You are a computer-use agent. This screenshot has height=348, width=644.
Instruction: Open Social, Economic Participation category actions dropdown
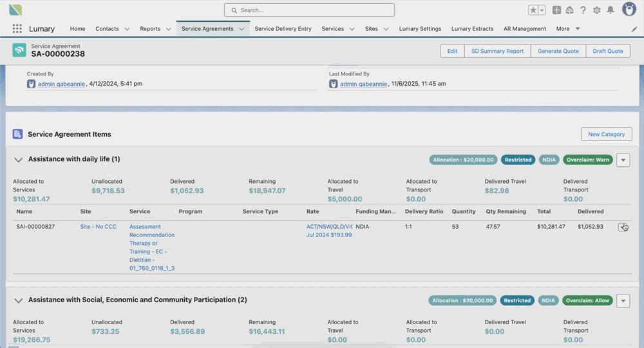pyautogui.click(x=623, y=301)
